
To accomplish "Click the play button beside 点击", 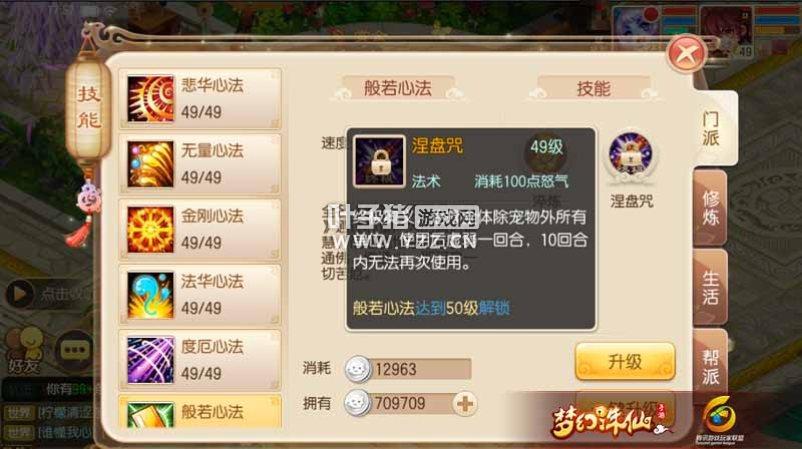I will pyautogui.click(x=20, y=294).
